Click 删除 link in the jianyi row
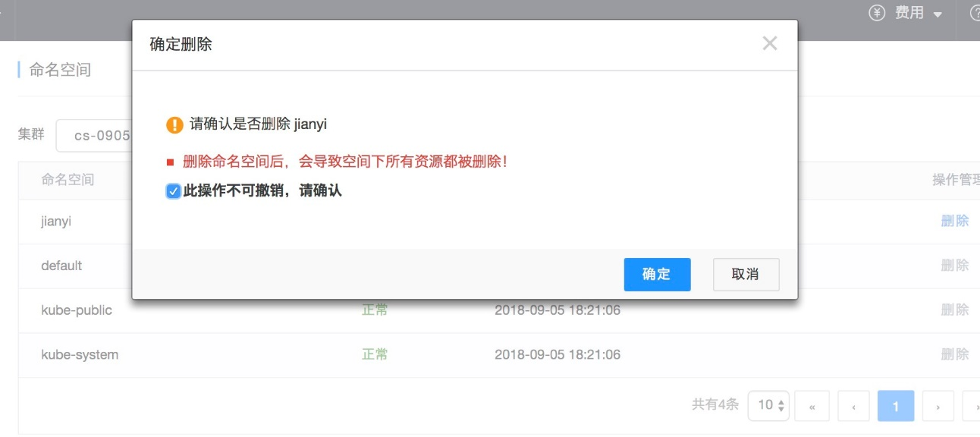The height and width of the screenshot is (437, 980). 954,221
